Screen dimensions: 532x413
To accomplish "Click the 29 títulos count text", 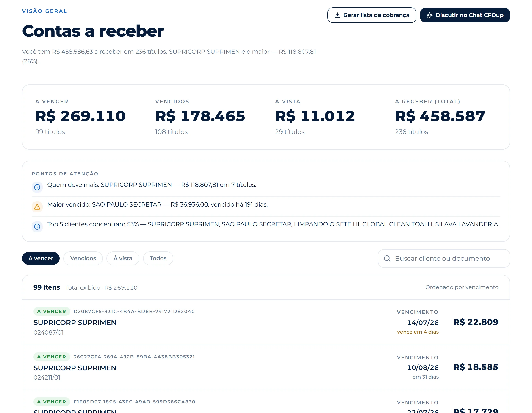I will [x=290, y=132].
